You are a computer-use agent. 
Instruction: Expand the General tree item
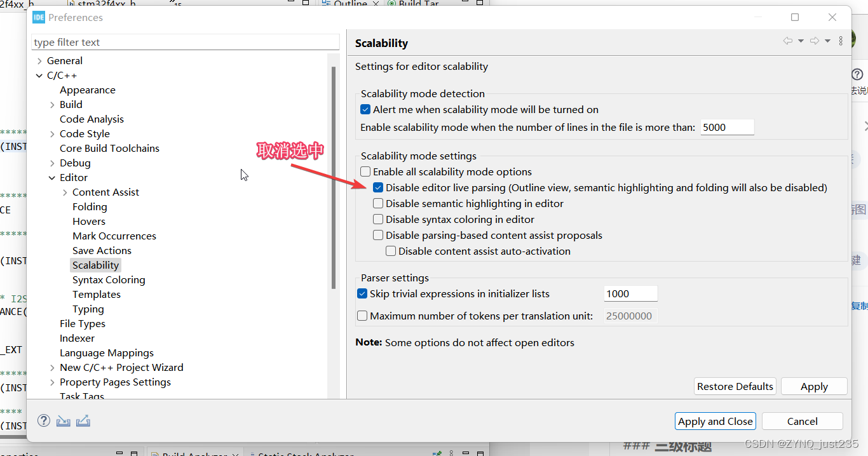tap(39, 60)
